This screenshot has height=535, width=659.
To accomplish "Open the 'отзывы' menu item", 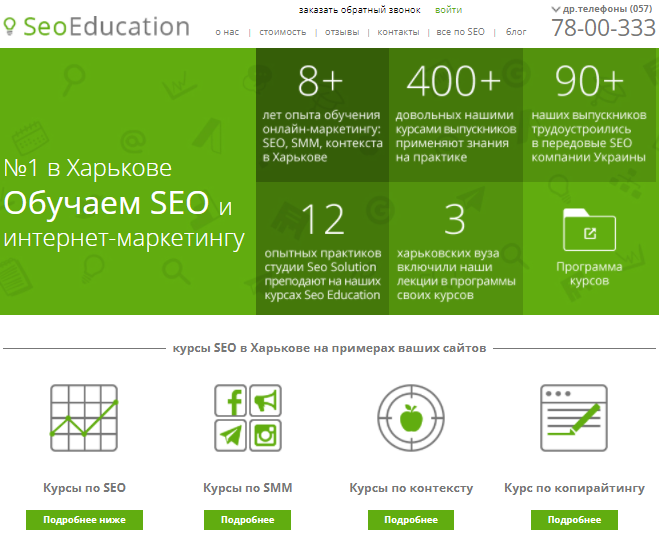I will click(x=342, y=32).
